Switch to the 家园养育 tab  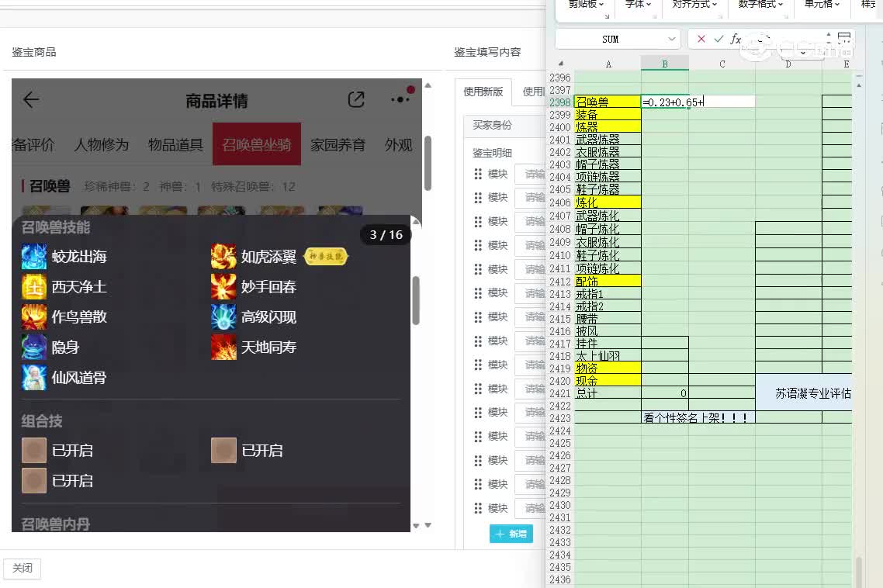point(338,145)
